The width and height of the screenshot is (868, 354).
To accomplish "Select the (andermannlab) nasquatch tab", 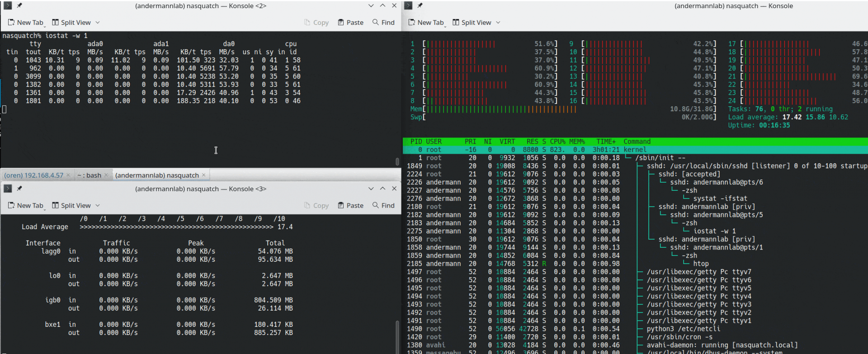I will point(157,175).
